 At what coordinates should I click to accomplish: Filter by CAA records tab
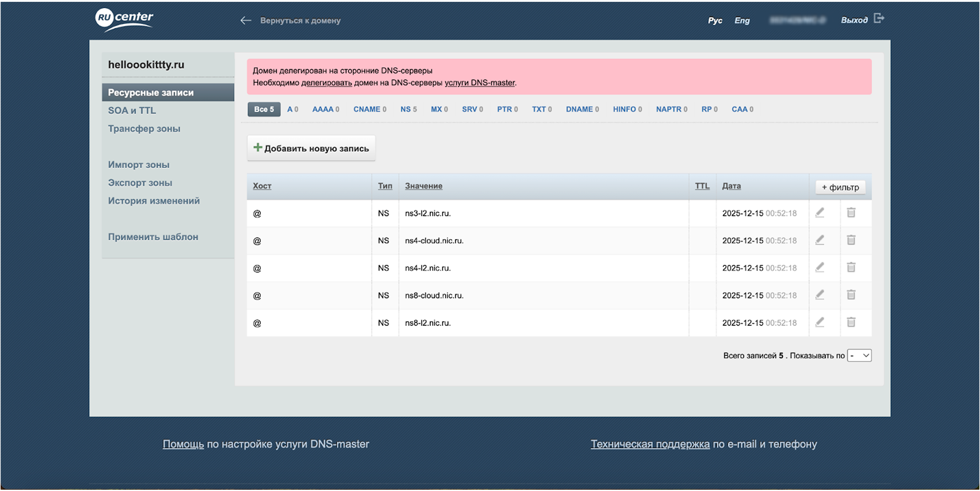tap(743, 109)
